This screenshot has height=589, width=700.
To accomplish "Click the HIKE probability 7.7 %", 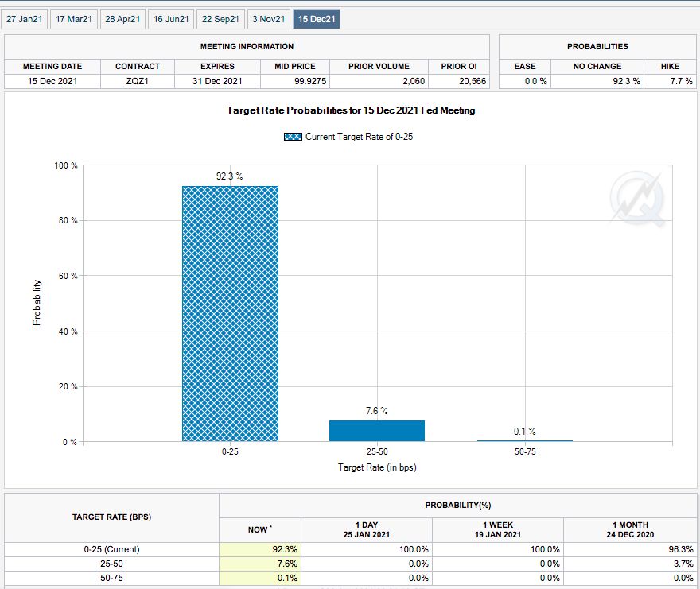I will pos(681,81).
